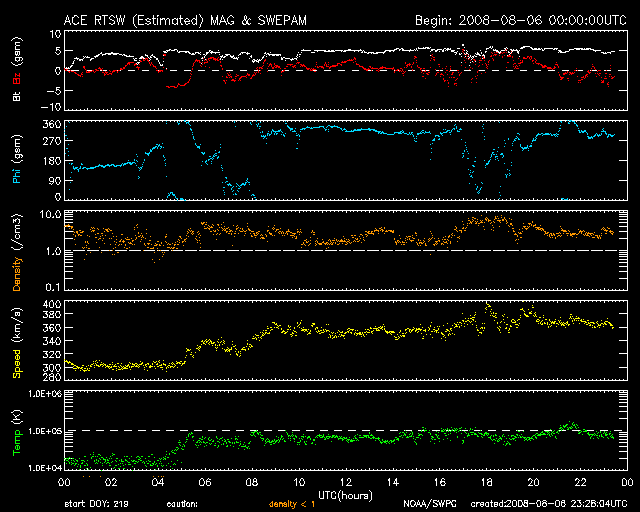
Task: Click the "18" hour tick label
Action: click(487, 483)
